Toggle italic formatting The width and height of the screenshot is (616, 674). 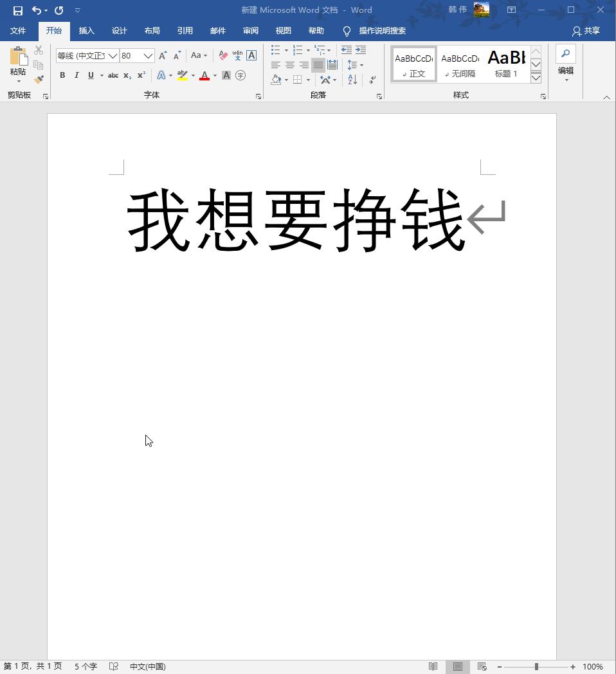(x=77, y=75)
